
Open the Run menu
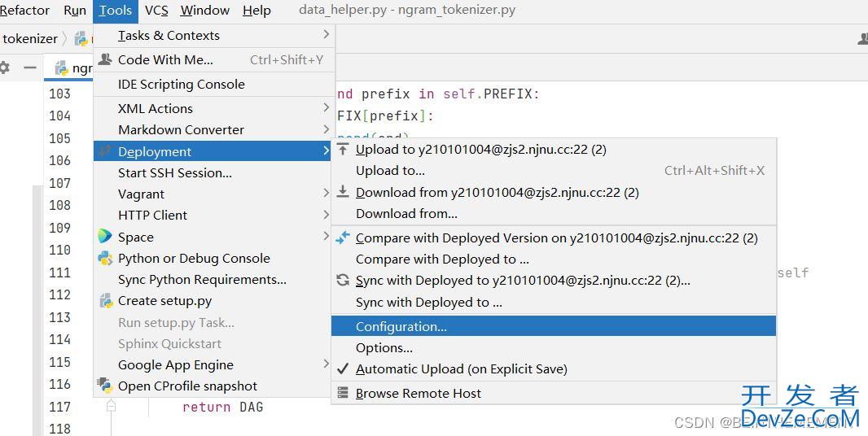click(x=75, y=11)
